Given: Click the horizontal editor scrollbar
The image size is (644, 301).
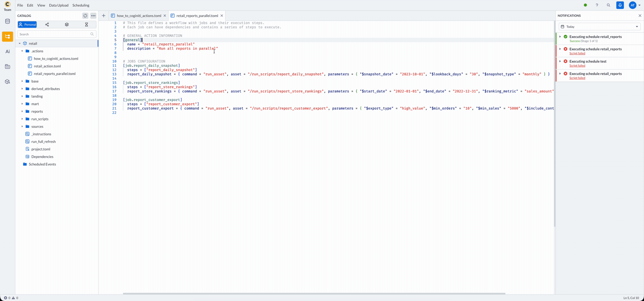Looking at the screenshot, I should coord(314,294).
